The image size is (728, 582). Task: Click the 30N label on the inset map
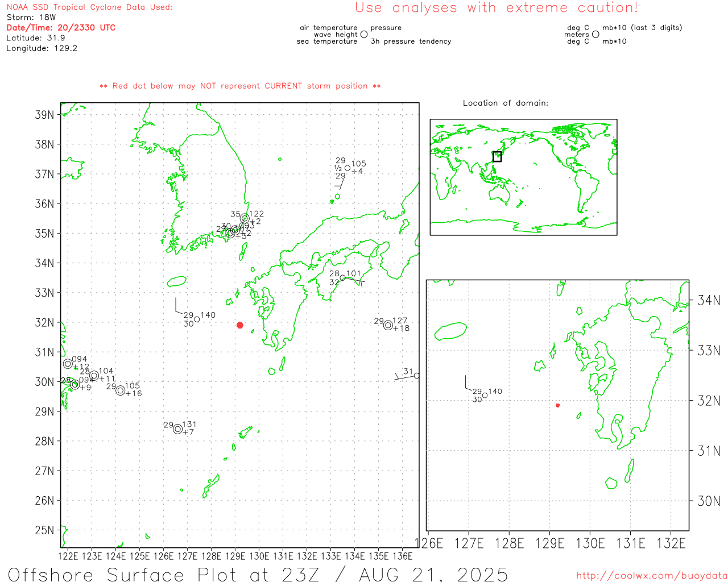[x=709, y=501]
